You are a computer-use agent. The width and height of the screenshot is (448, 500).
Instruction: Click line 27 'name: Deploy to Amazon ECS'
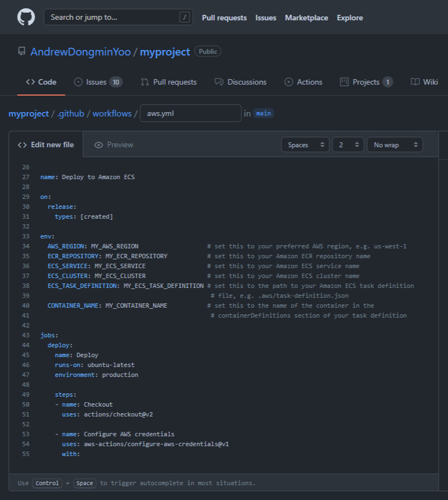[x=87, y=177]
